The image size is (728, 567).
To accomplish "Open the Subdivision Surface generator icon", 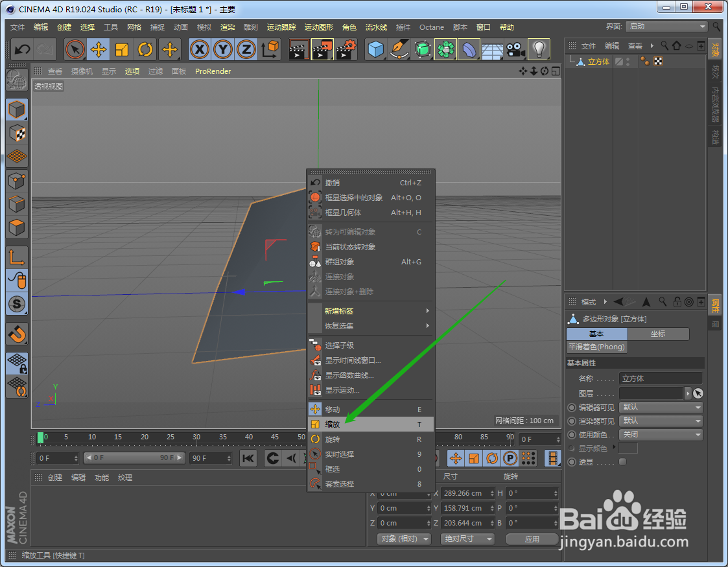I will click(x=423, y=50).
